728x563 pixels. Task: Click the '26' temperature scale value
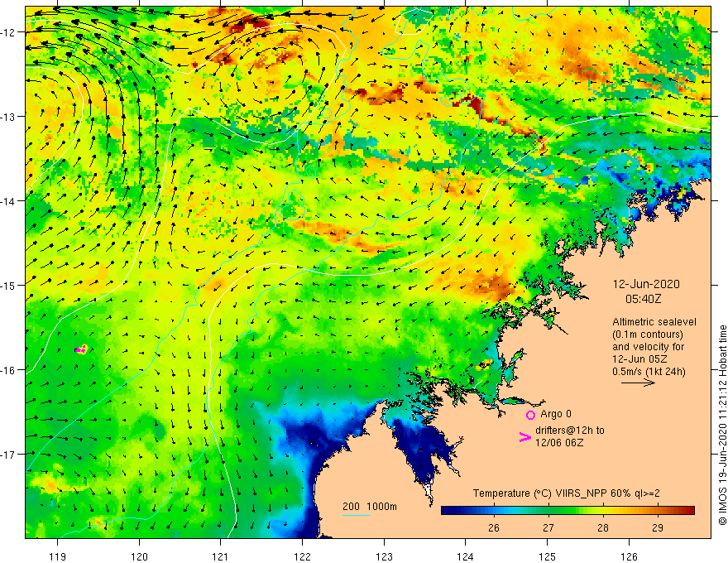[x=494, y=527]
